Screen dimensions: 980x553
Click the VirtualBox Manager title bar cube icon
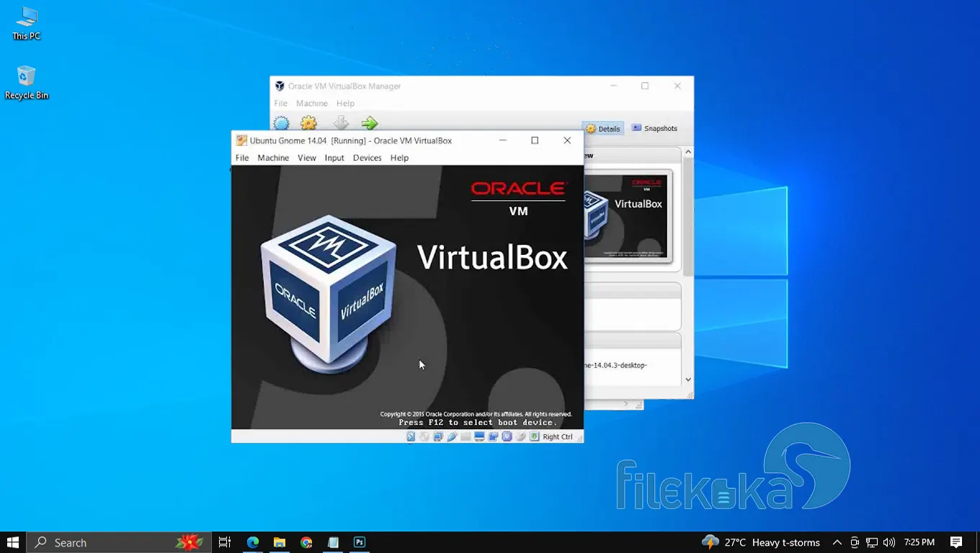[x=280, y=86]
